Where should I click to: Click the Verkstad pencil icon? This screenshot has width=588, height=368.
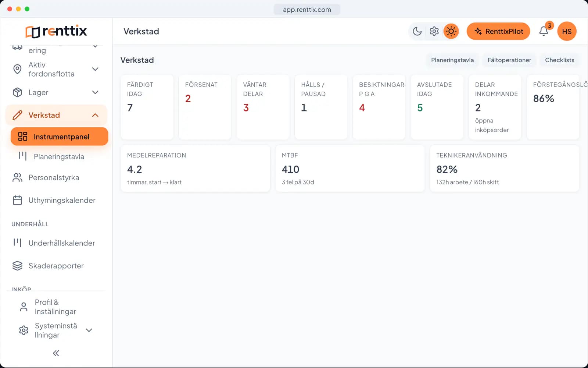pyautogui.click(x=17, y=115)
